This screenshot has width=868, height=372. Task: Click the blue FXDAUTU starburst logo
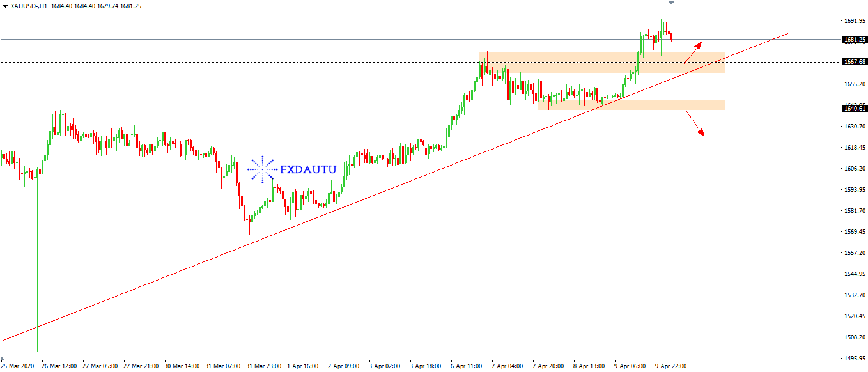[x=261, y=169]
